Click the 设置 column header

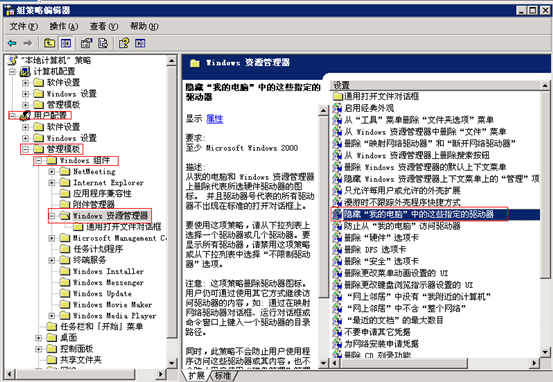coord(435,85)
